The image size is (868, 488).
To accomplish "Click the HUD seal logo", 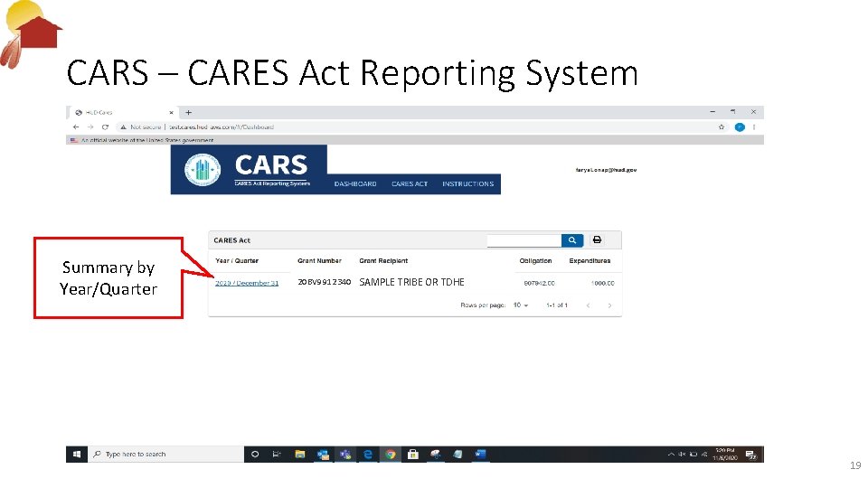I will click(x=202, y=169).
